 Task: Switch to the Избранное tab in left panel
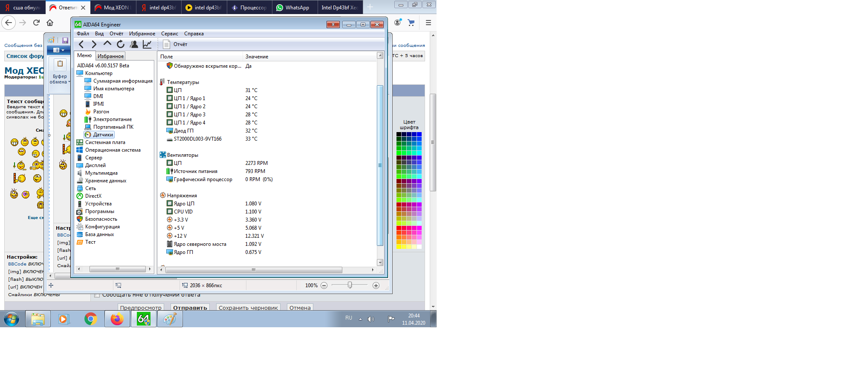click(x=110, y=56)
